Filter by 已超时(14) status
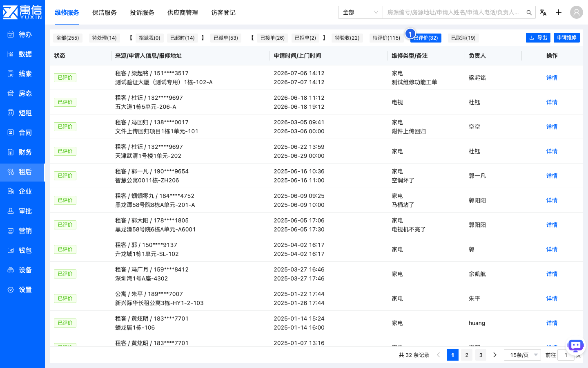Viewport: 588px width, 368px height. pyautogui.click(x=183, y=38)
